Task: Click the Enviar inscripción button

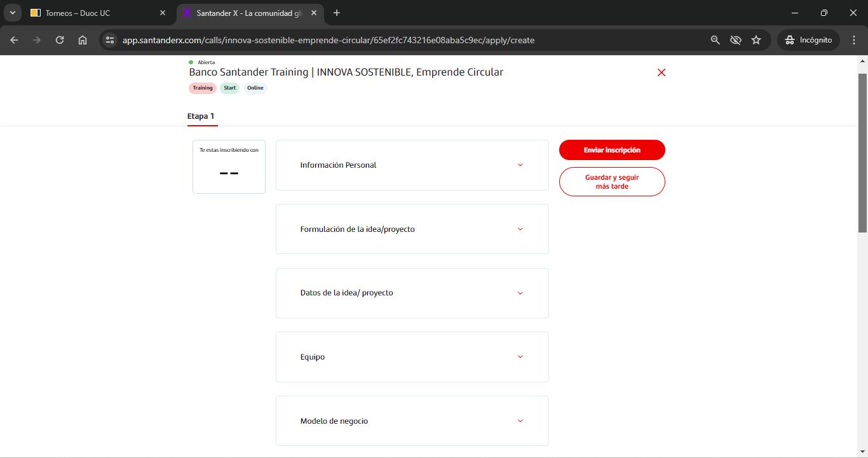Action: coord(612,150)
